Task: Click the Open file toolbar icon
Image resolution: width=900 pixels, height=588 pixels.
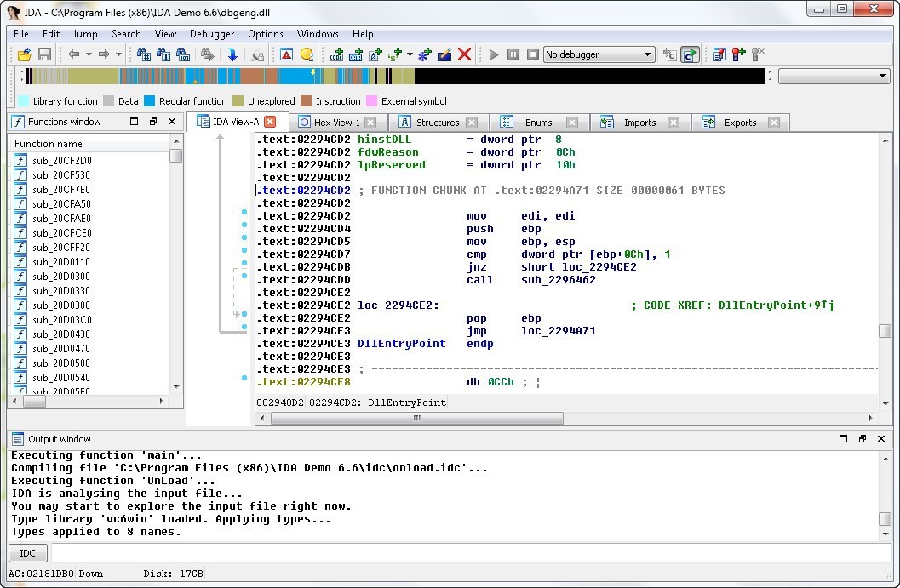Action: 24,54
